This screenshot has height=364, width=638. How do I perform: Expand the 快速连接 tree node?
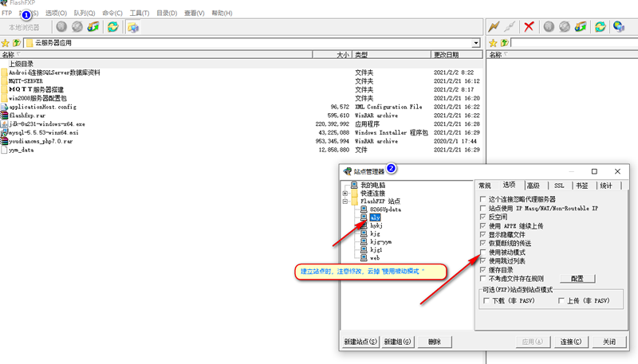click(345, 194)
